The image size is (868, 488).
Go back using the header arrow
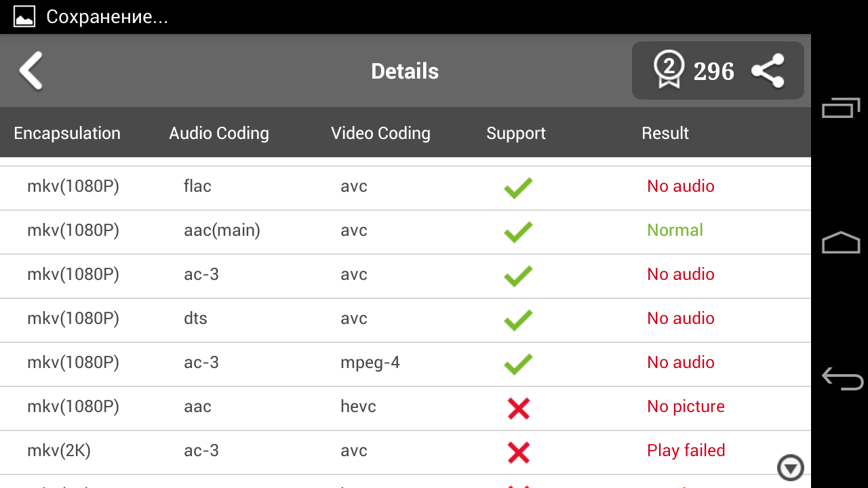point(31,71)
